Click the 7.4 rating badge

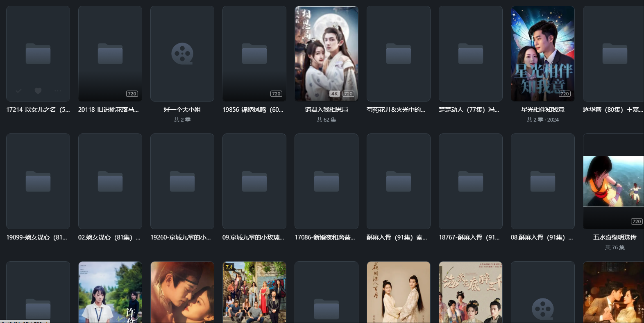coord(229,267)
